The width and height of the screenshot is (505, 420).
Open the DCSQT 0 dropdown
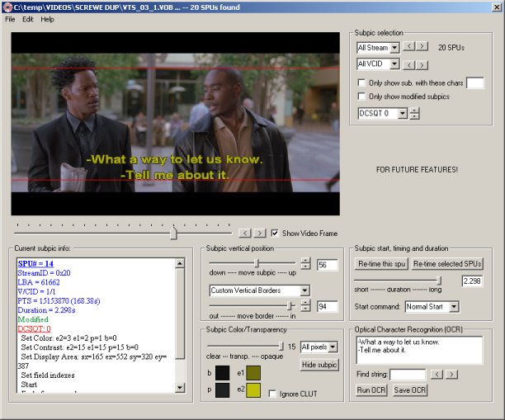pos(403,113)
